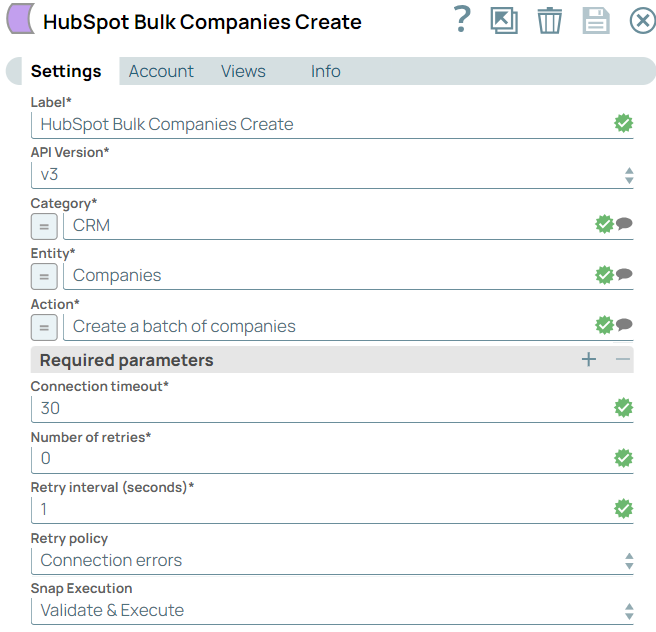The height and width of the screenshot is (632, 656).
Task: Add a required parameter with plus
Action: point(589,359)
